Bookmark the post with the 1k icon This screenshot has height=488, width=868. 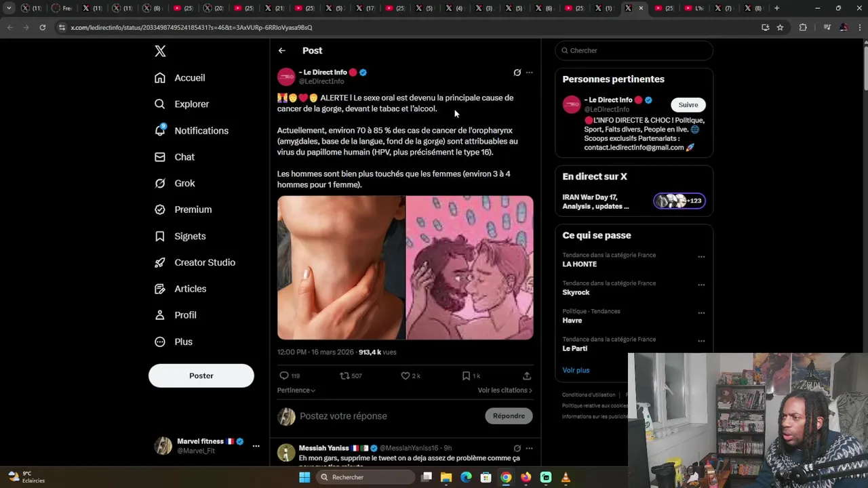click(471, 375)
